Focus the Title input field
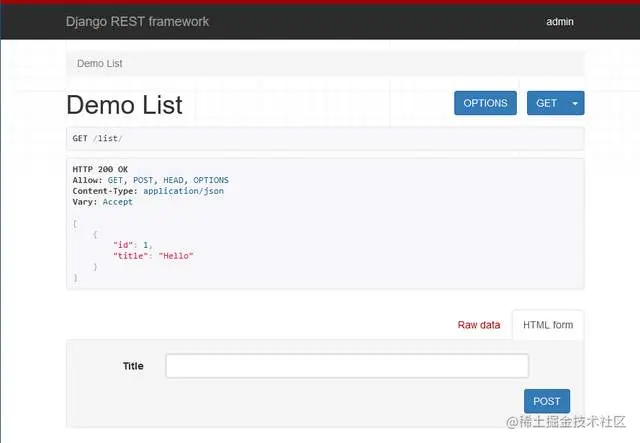Viewport: 640px width, 443px height. [x=347, y=366]
